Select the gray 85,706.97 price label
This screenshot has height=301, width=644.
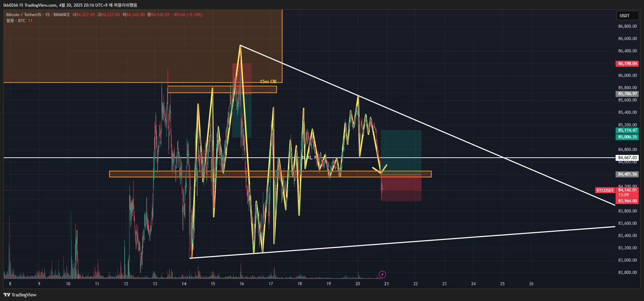click(627, 94)
